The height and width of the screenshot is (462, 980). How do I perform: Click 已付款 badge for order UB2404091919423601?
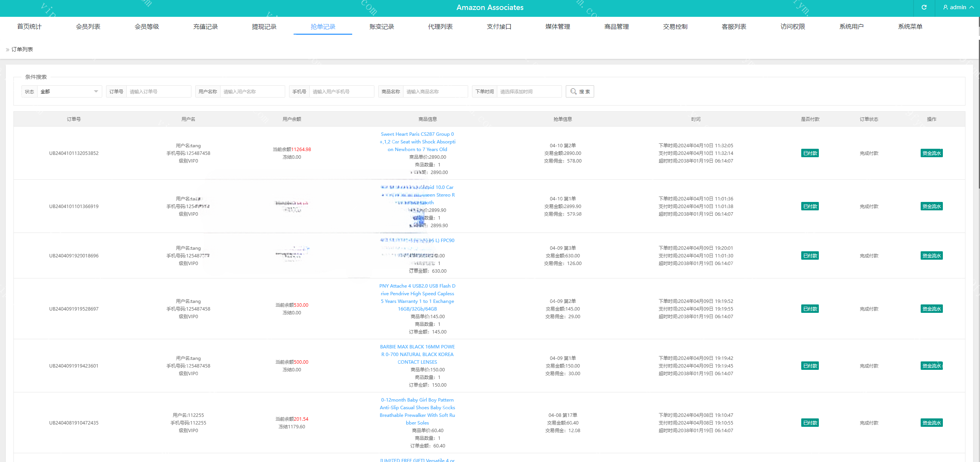[x=810, y=366]
